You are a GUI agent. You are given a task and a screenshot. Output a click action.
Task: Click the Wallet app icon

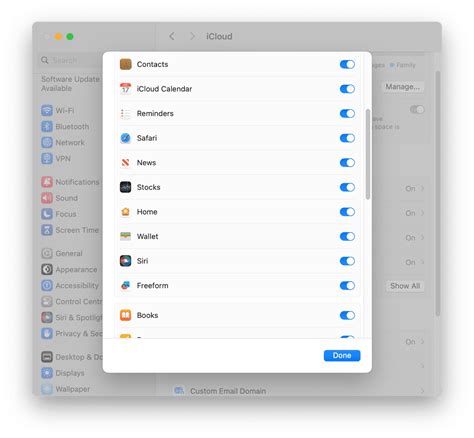tap(126, 236)
